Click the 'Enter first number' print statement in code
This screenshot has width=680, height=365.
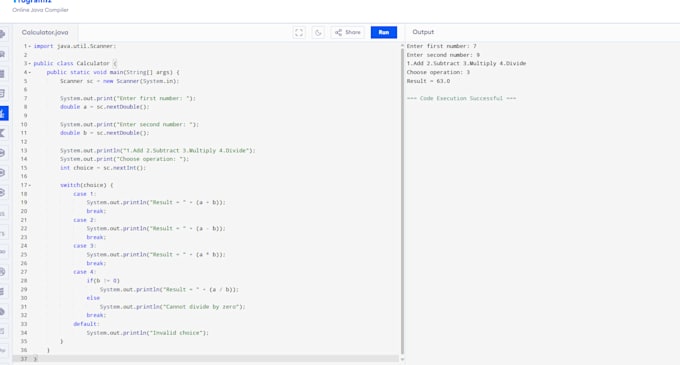pyautogui.click(x=128, y=98)
